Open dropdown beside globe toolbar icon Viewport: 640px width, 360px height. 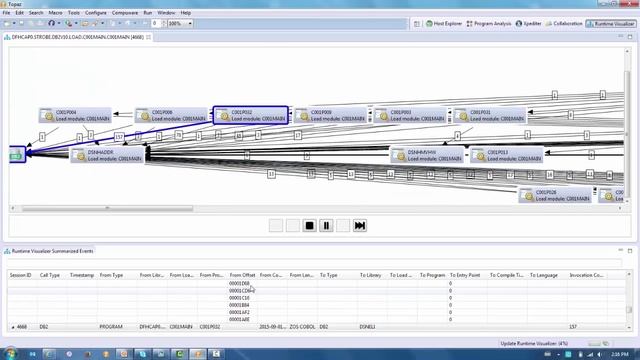click(x=76, y=23)
